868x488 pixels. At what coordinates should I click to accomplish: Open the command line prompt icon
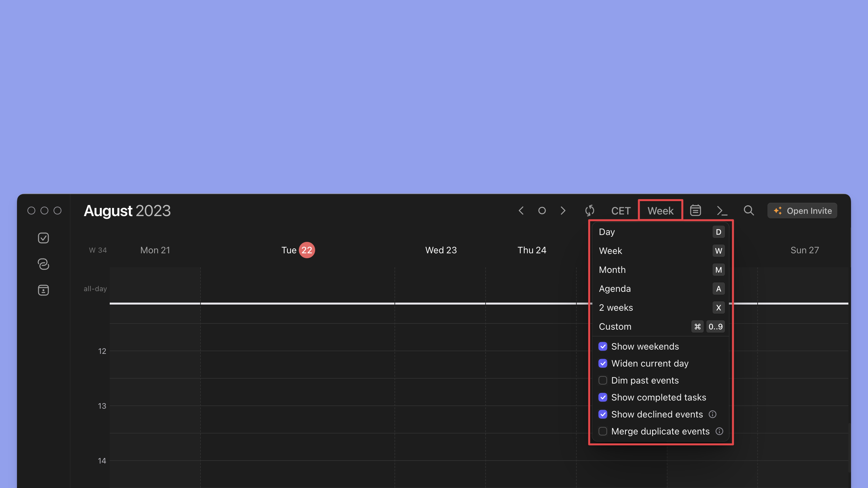tap(722, 211)
